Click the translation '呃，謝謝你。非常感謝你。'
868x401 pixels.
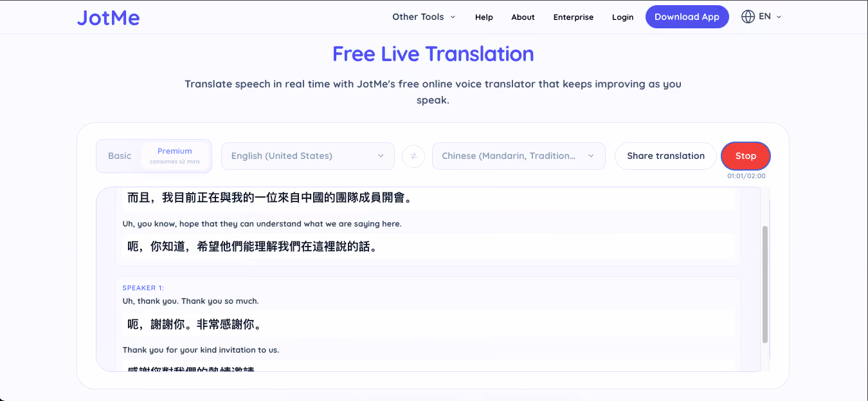196,324
